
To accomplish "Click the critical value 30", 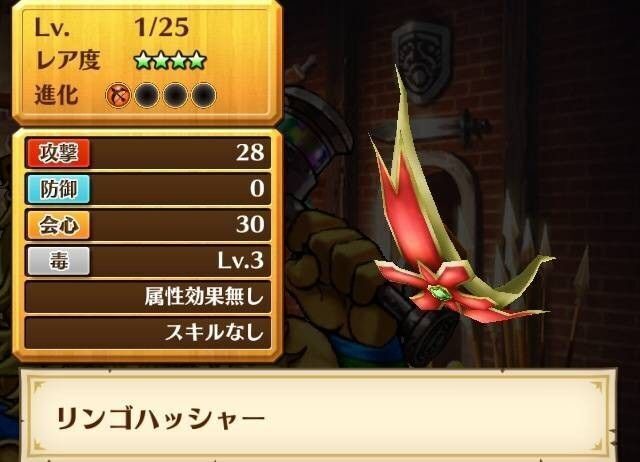I will click(x=250, y=224).
